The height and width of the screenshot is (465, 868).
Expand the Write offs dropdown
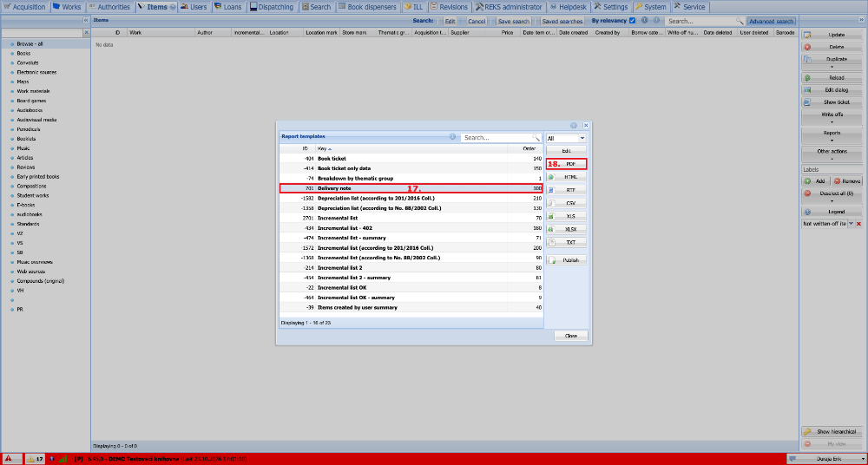[x=832, y=121]
